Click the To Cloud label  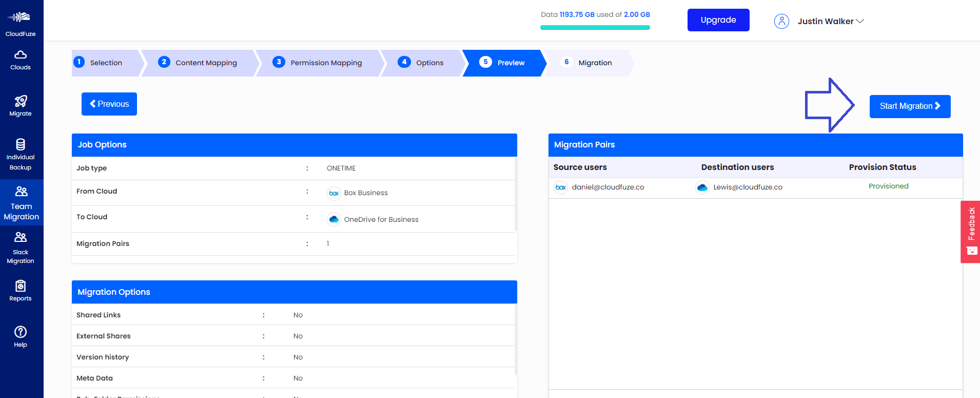click(92, 217)
